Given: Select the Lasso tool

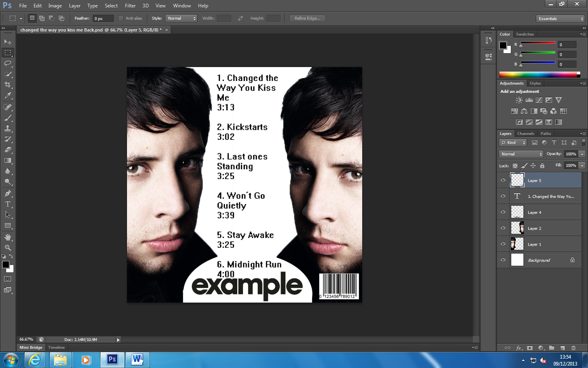Looking at the screenshot, I should point(8,63).
